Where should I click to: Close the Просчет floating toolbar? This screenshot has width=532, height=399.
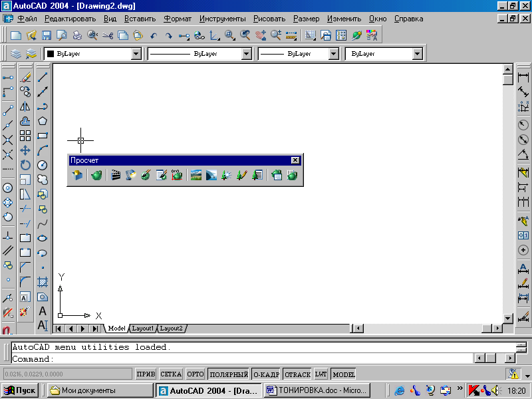[295, 160]
